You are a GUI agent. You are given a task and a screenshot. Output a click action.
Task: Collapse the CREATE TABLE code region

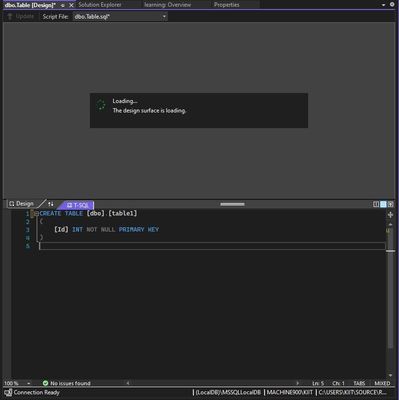(x=36, y=213)
